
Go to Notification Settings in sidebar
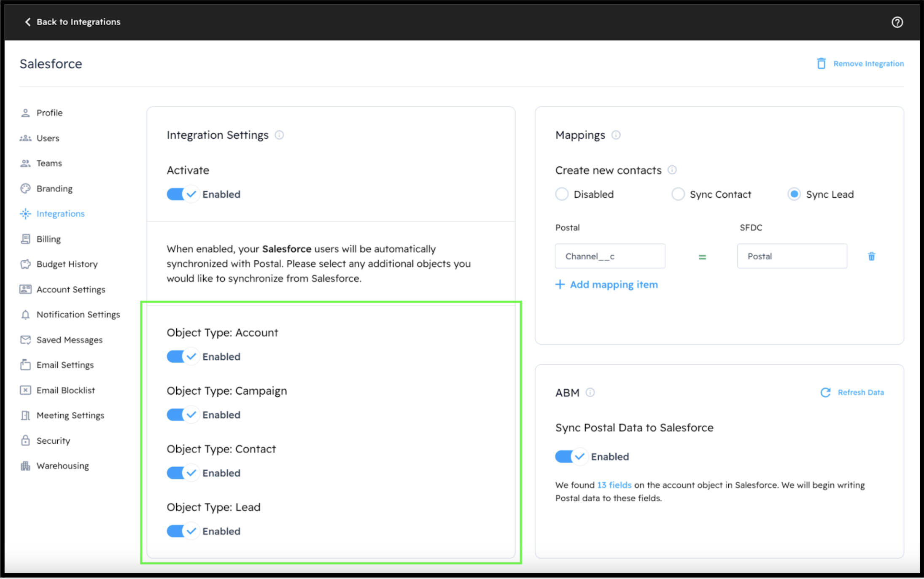[78, 315]
